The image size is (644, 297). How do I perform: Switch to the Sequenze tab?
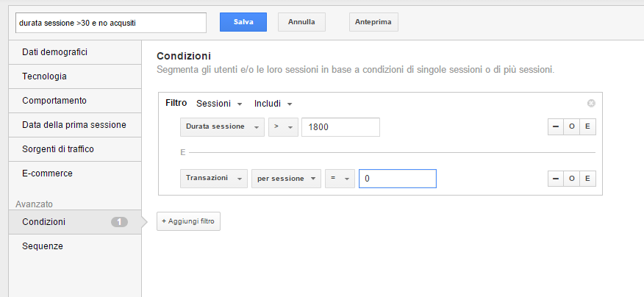[x=43, y=246]
